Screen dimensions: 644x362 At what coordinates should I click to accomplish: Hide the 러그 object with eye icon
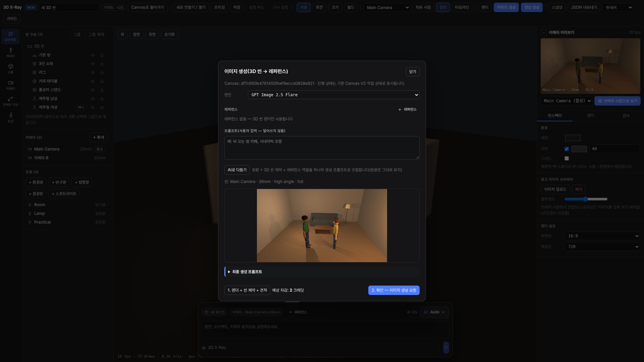(x=93, y=72)
